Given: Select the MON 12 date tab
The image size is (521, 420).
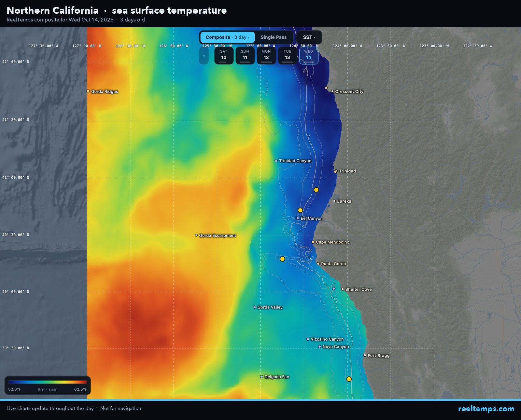Looking at the screenshot, I should click(x=266, y=55).
